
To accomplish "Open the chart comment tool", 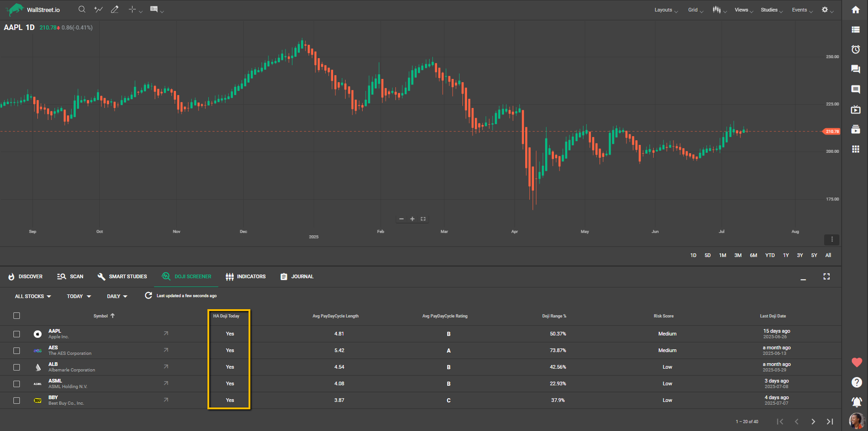I will (x=154, y=9).
